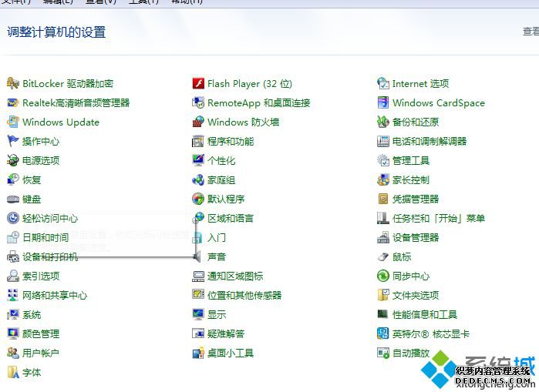
Task: Open the 管理工具 gear icon
Action: tap(383, 160)
